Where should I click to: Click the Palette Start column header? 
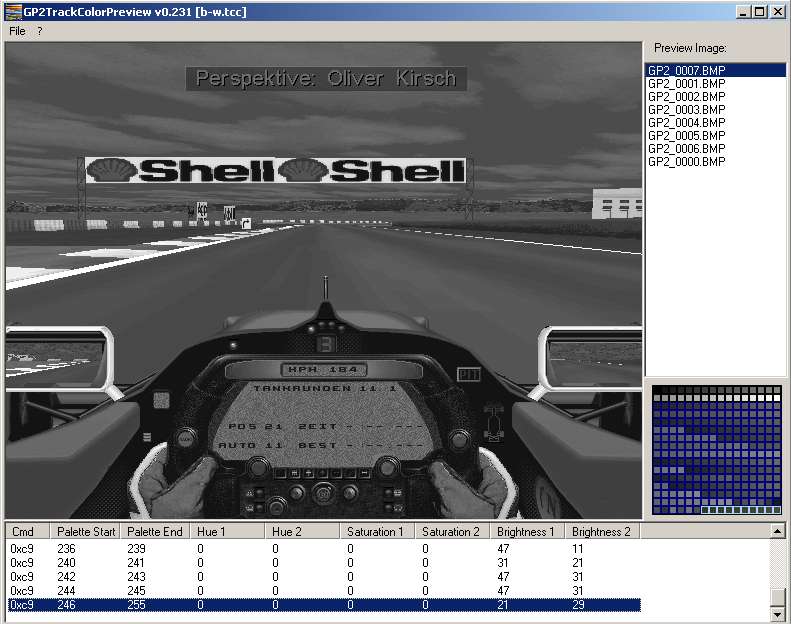[85, 532]
